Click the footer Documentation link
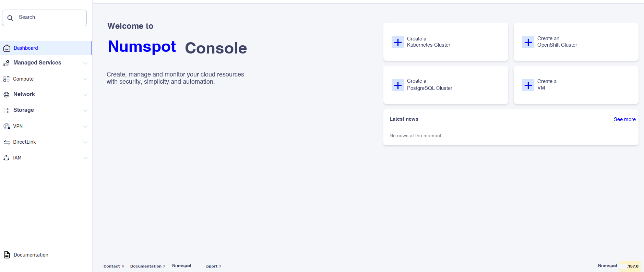644x272 pixels. pyautogui.click(x=148, y=266)
